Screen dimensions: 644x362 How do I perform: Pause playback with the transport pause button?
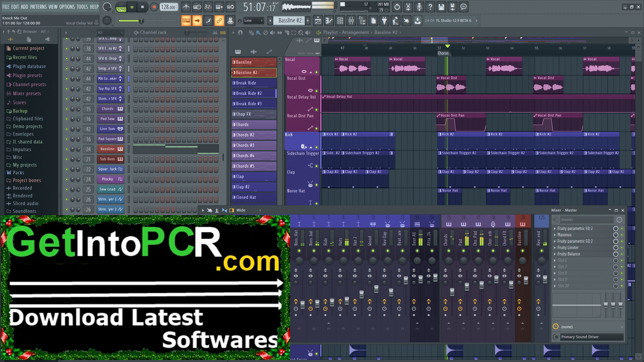pos(132,7)
